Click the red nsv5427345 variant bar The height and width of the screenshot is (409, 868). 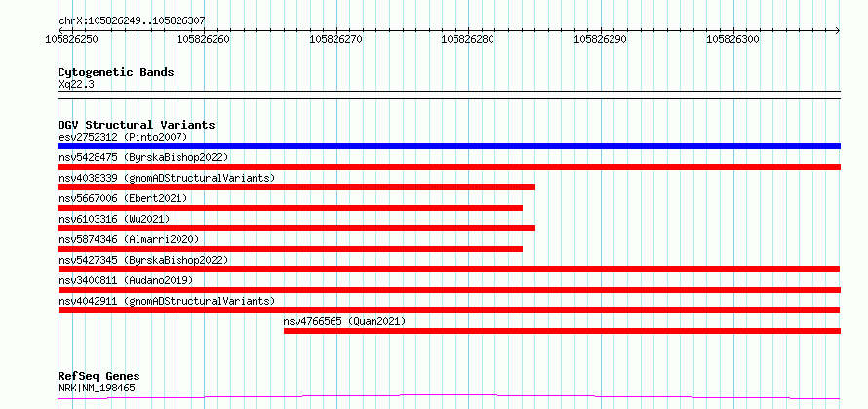click(449, 269)
